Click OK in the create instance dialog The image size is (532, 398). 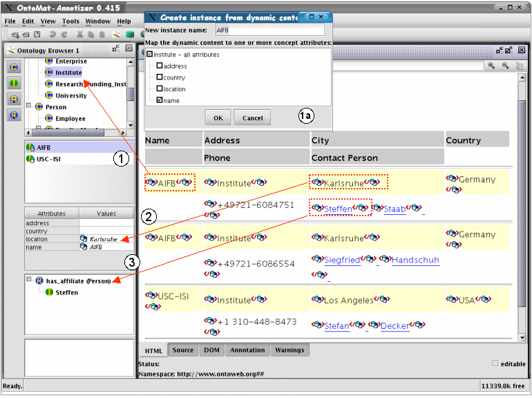point(218,117)
